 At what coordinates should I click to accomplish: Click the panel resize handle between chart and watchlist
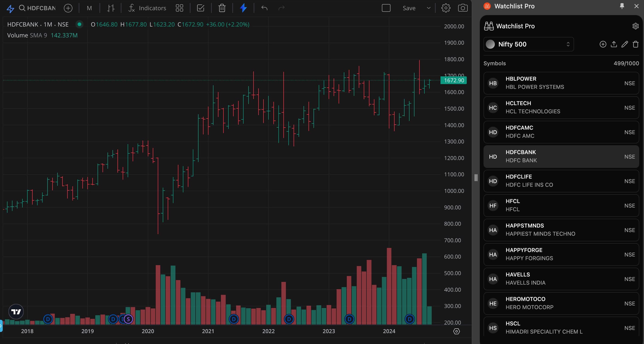476,178
